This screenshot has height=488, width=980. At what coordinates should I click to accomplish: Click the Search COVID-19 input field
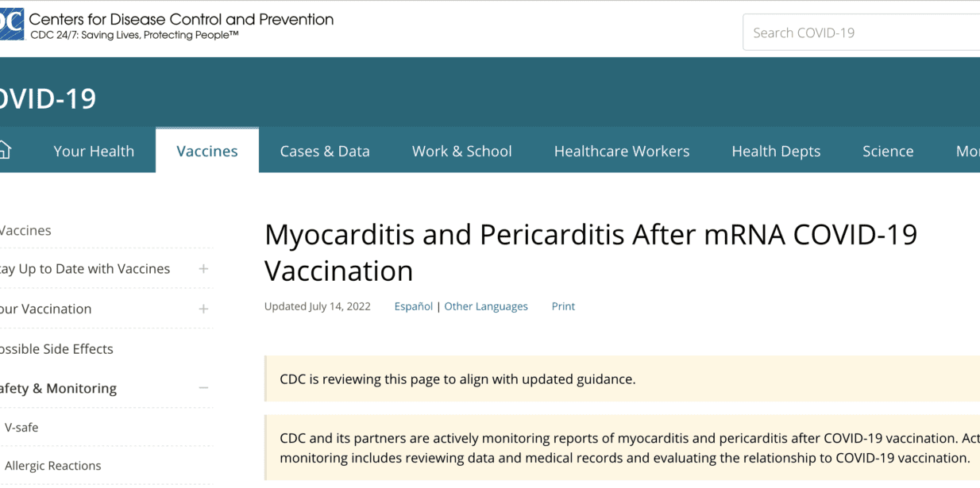click(862, 33)
